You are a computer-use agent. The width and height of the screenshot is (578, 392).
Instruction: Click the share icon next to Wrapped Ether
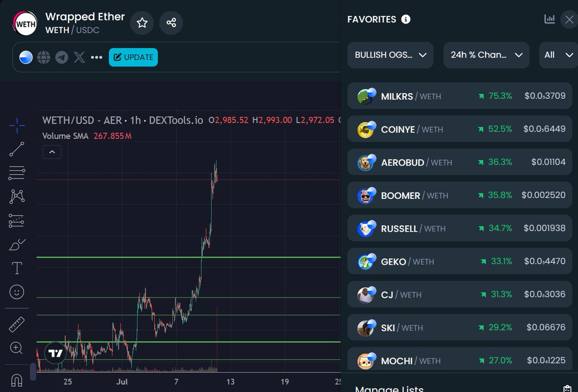[171, 23]
